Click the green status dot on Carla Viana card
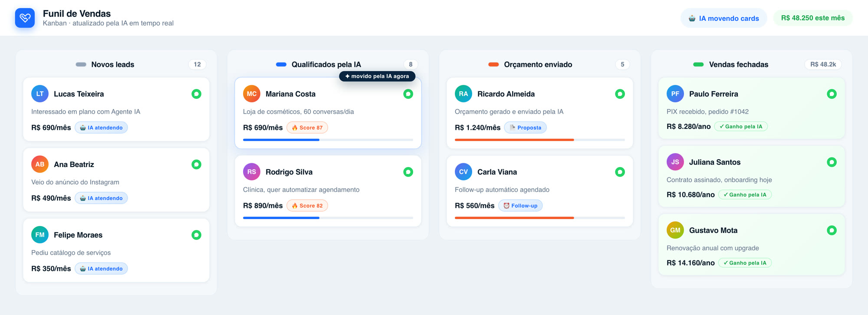 [620, 172]
